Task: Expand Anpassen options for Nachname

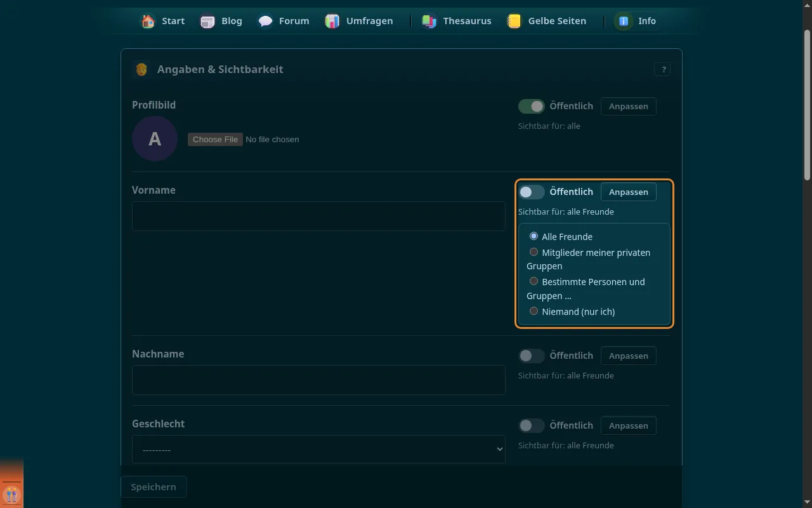Action: click(629, 356)
